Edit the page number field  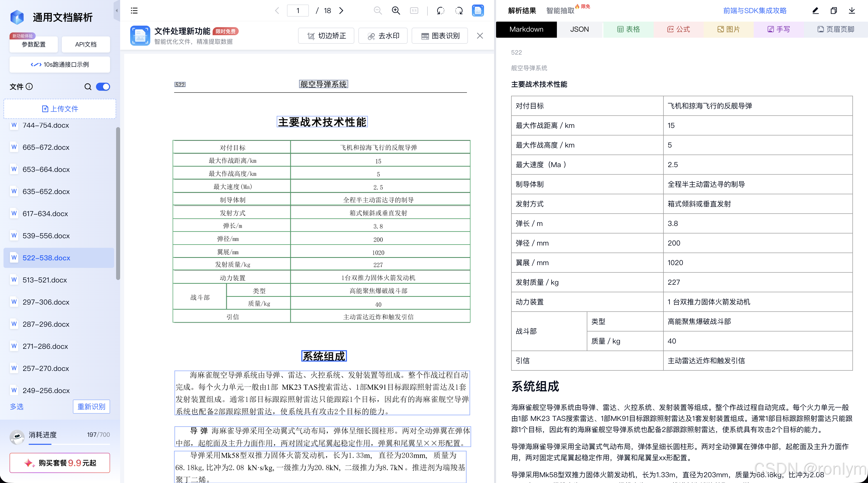click(298, 11)
